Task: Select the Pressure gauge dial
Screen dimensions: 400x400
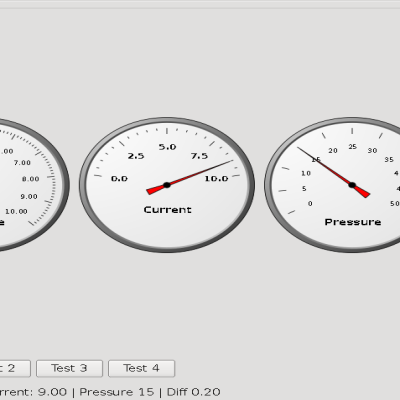Action: (x=333, y=185)
